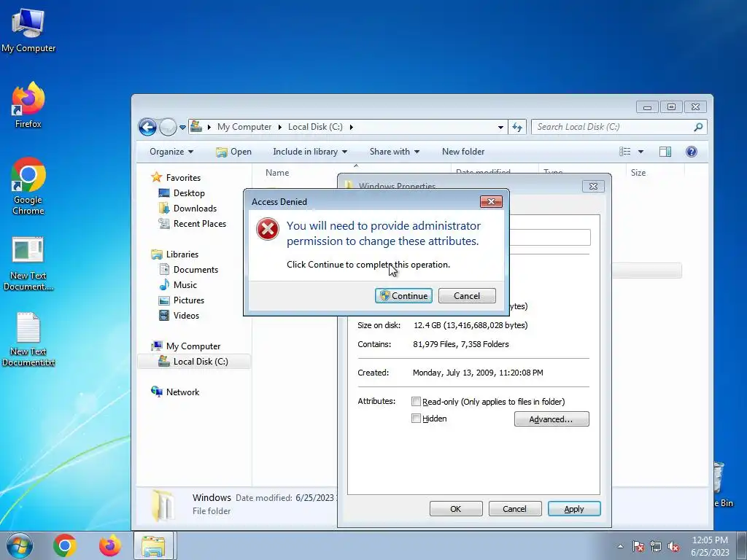Screen dimensions: 747x560
Task: Launch Firefox from the taskbar
Action: click(x=109, y=545)
